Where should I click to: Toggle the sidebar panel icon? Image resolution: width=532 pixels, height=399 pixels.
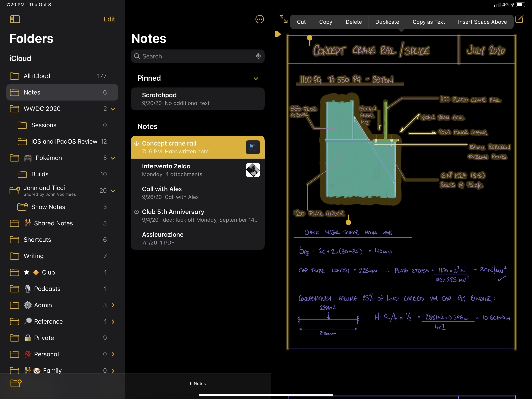[x=15, y=19]
